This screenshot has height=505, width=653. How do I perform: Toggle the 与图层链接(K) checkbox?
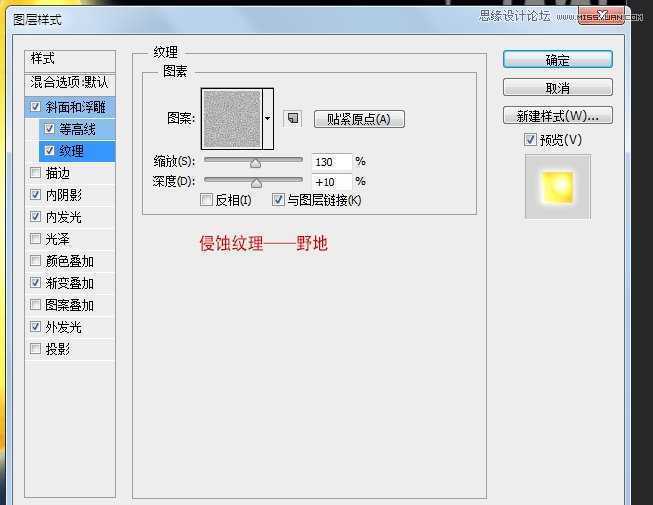pyautogui.click(x=278, y=200)
